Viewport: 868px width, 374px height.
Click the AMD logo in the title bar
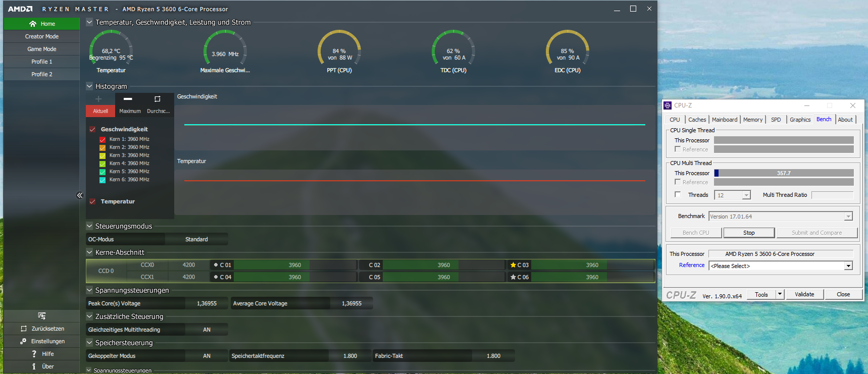[x=20, y=9]
